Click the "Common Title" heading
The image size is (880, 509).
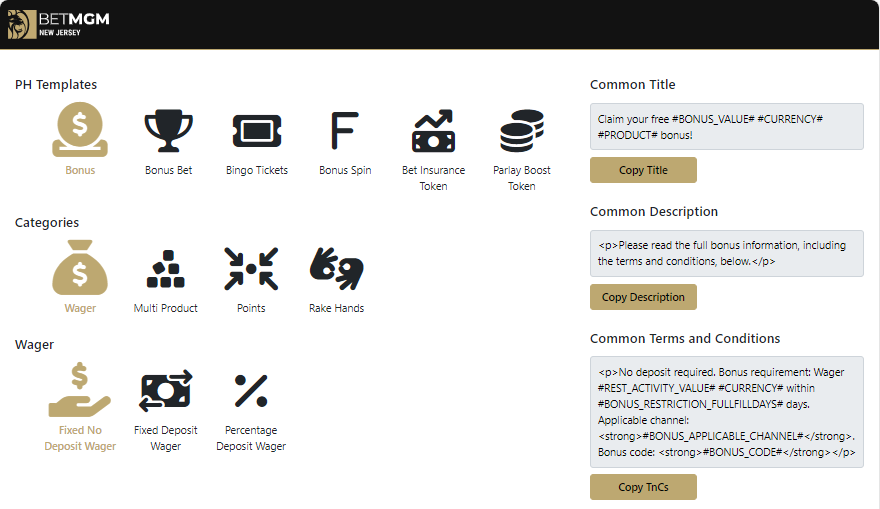[x=632, y=85]
